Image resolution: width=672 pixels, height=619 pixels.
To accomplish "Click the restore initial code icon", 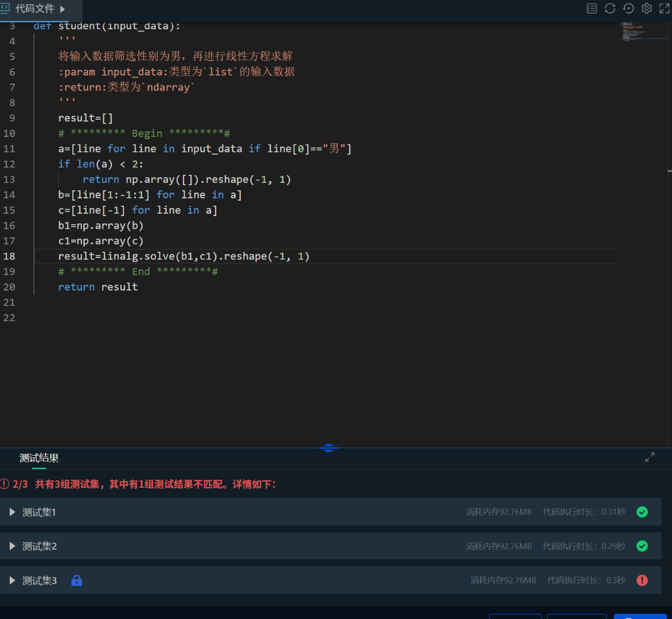I will (628, 9).
